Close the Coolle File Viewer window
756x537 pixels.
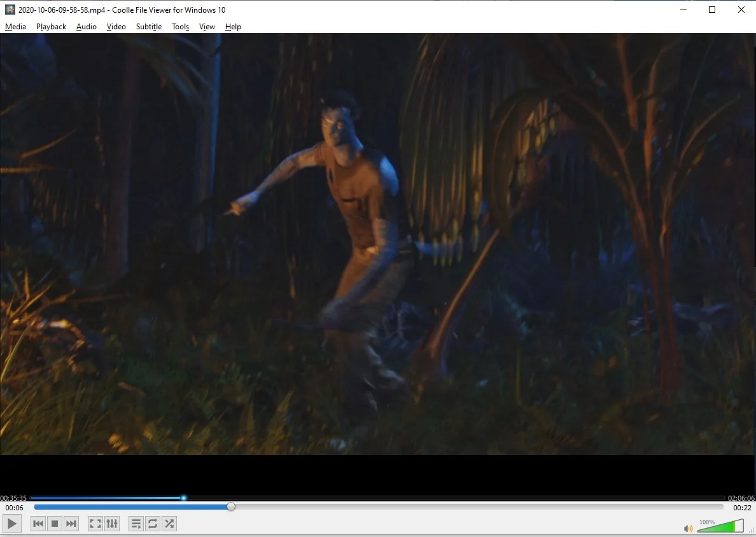click(741, 10)
